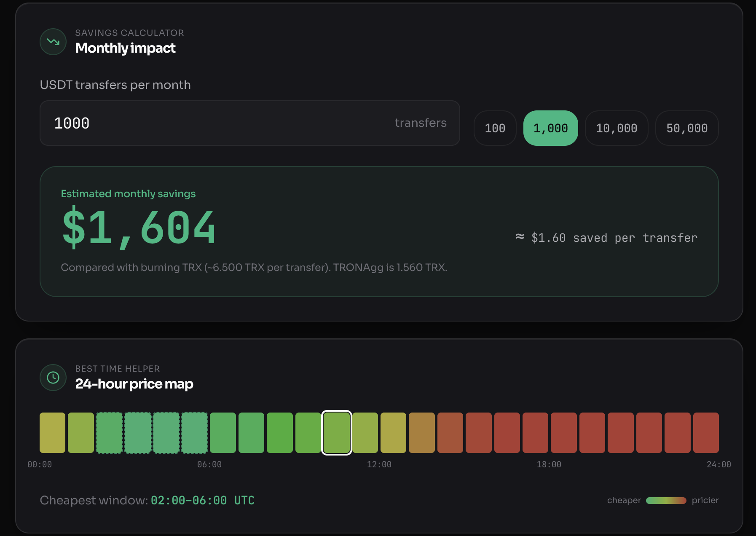Select the 100 transfers preset

pos(495,128)
